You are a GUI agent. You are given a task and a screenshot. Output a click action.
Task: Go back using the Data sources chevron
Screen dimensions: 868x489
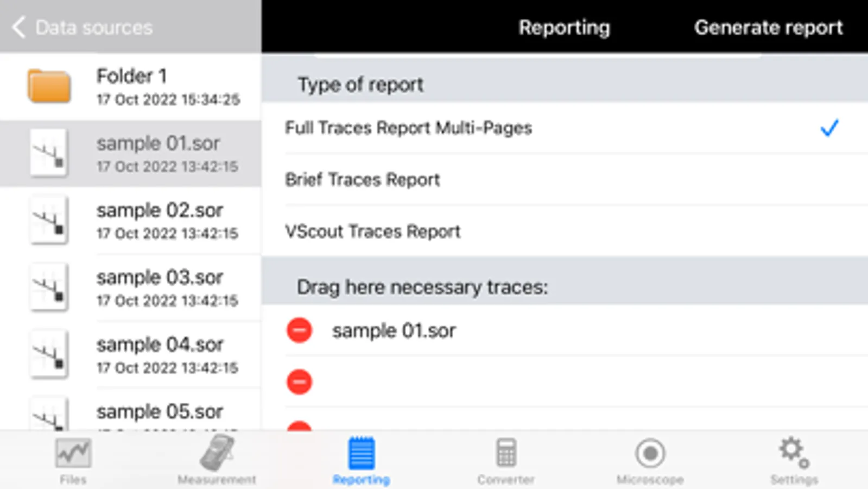19,27
